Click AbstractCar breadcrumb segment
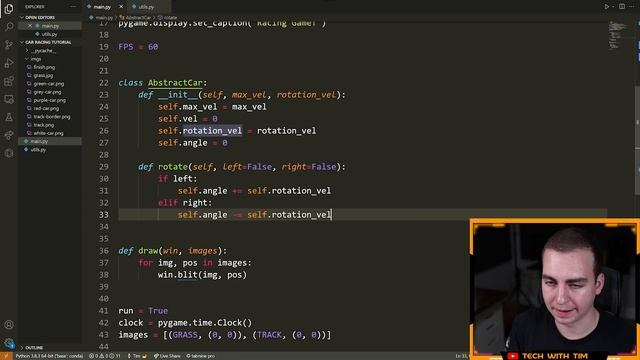The height and width of the screenshot is (360, 640). (x=138, y=18)
